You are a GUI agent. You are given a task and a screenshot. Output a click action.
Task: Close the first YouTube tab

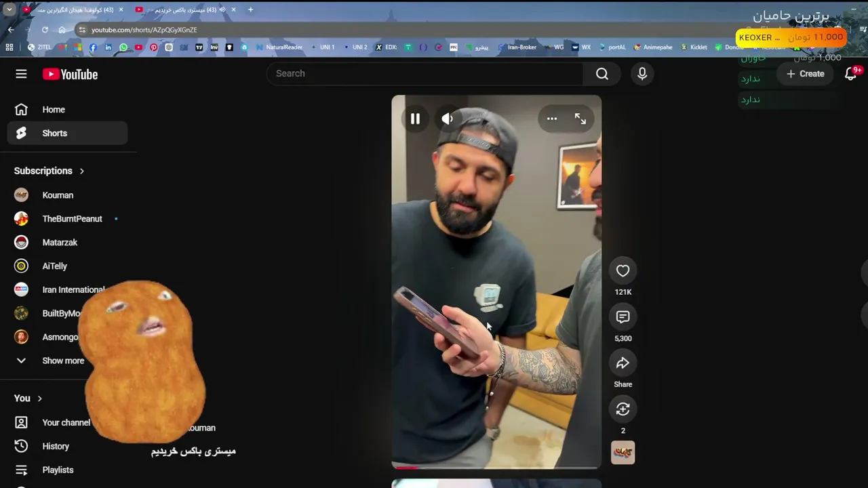(121, 9)
